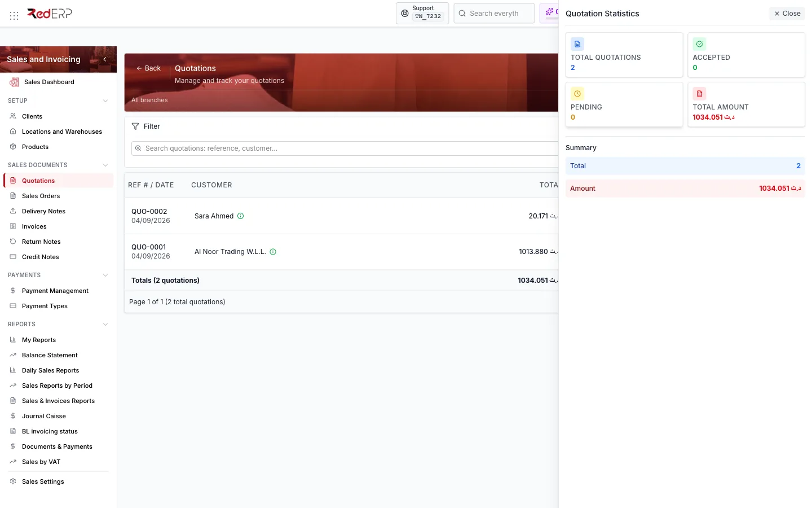Click the Filter funnel icon

coord(135,126)
